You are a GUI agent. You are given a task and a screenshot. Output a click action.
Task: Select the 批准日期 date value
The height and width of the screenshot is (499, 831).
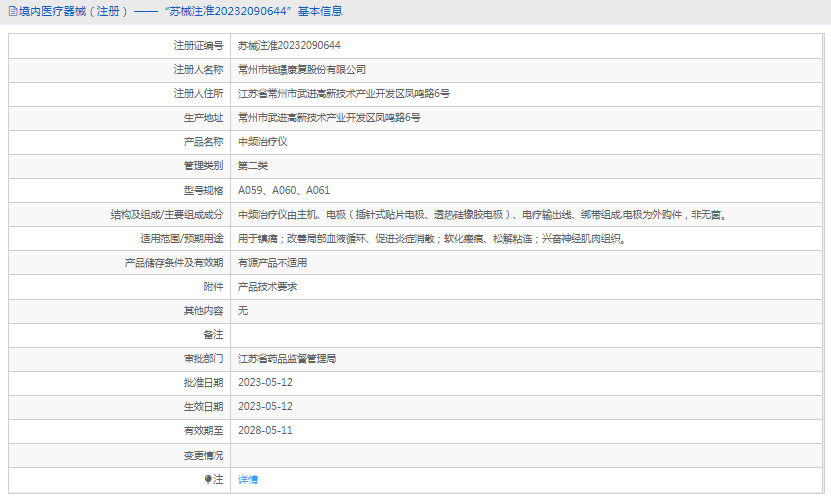click(x=265, y=382)
